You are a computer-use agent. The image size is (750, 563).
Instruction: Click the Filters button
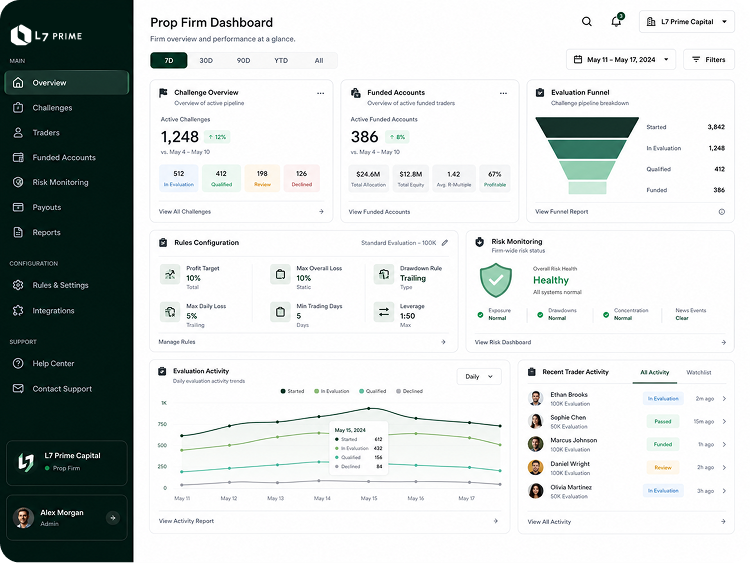point(709,60)
